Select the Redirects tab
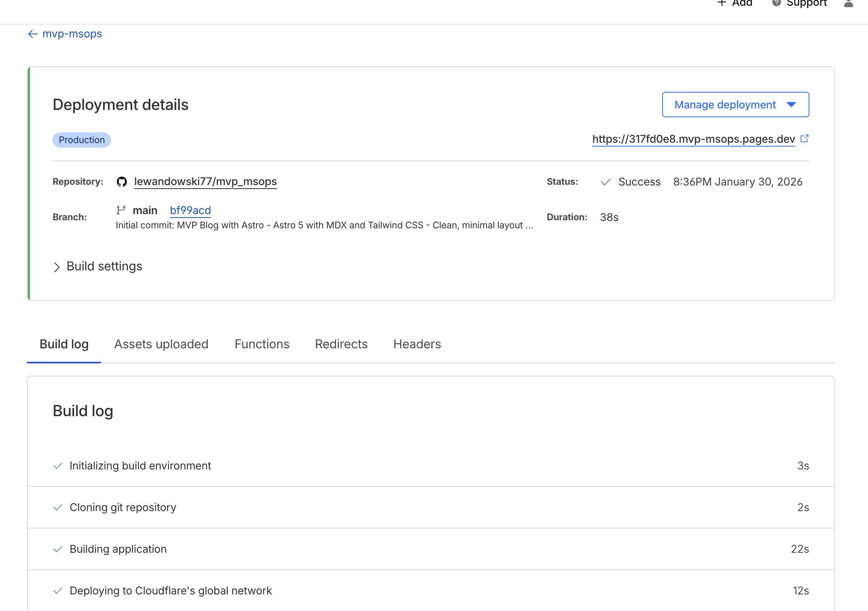This screenshot has width=868, height=611. point(341,344)
